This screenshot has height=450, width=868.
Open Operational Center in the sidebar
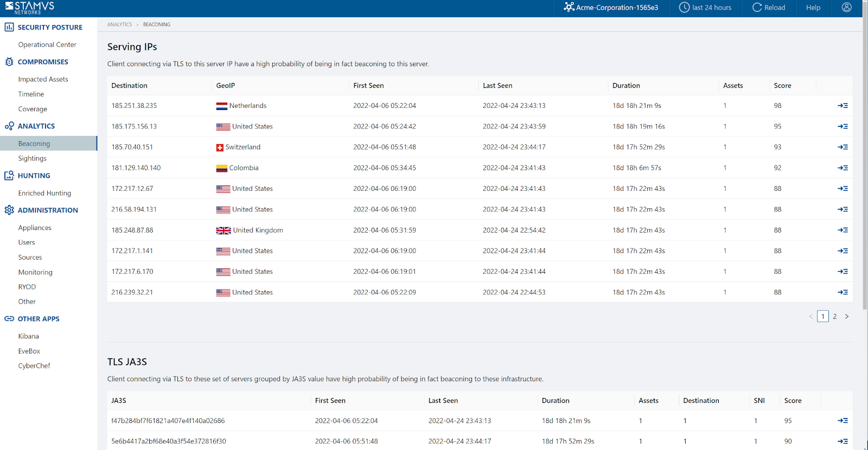click(x=47, y=44)
